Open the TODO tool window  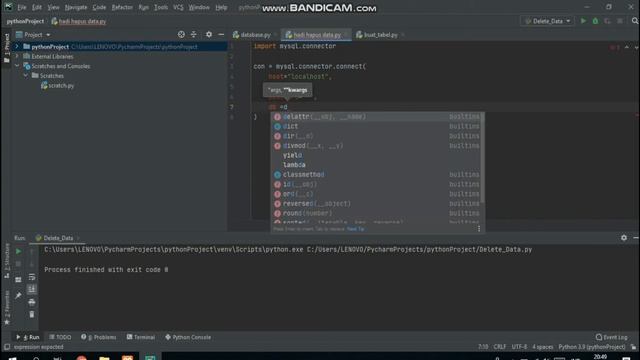(60, 337)
